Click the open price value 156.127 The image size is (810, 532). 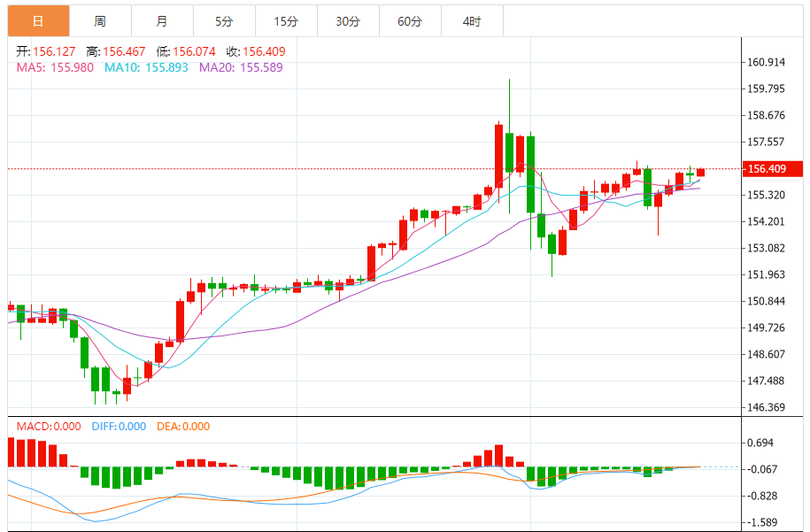[x=54, y=51]
